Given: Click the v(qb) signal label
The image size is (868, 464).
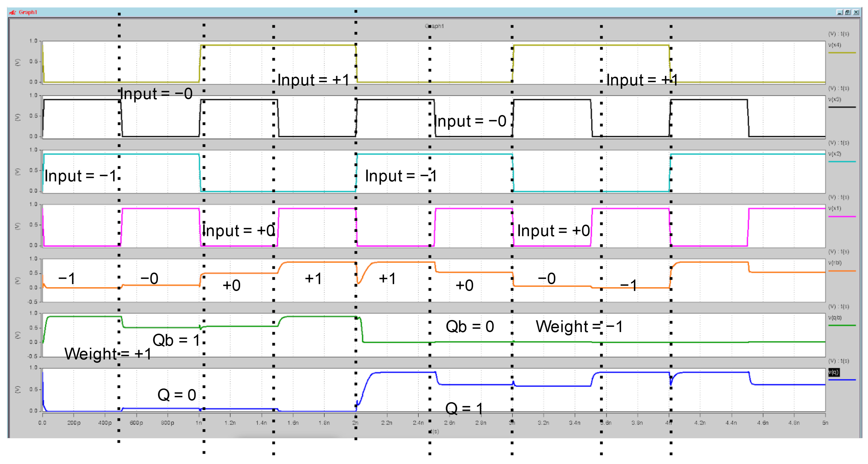Looking at the screenshot, I should click(x=835, y=317).
